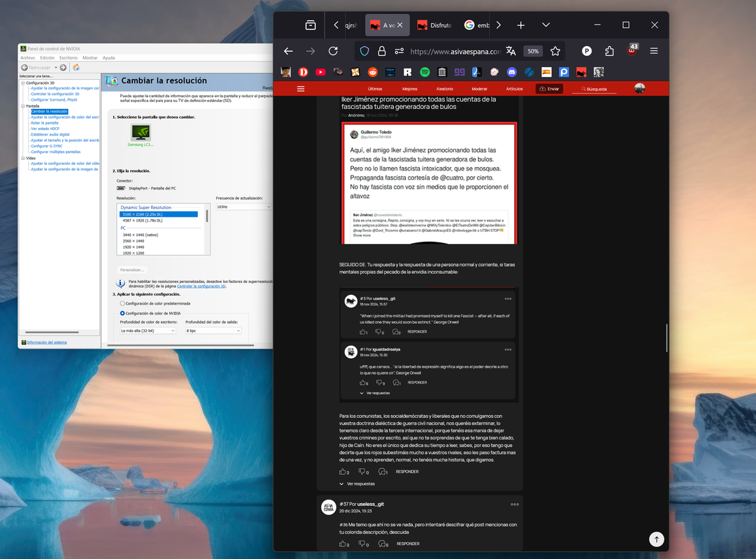The image size is (756, 559).
Task: Click scroll-to-top arrow button on page
Action: (656, 539)
